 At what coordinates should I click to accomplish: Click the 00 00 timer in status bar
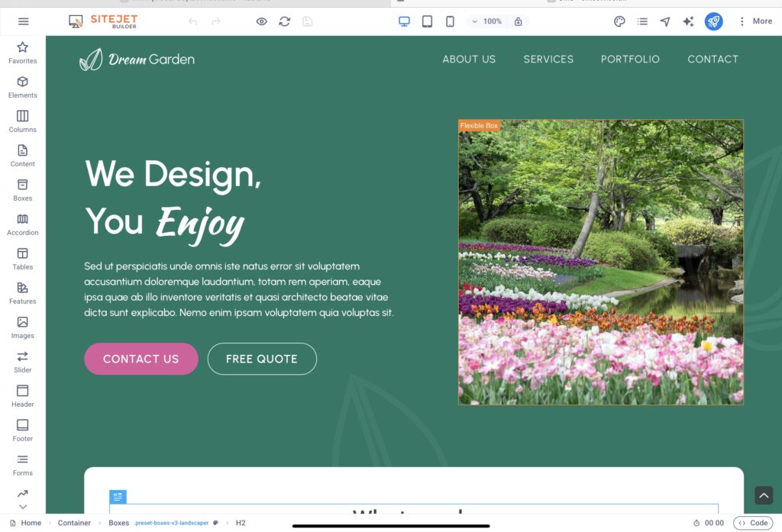point(709,523)
